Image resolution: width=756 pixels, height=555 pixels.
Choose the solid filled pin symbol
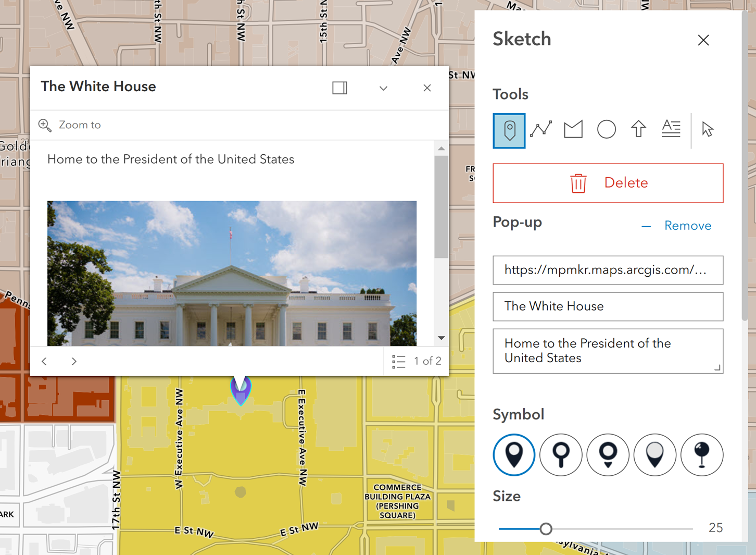(x=514, y=455)
